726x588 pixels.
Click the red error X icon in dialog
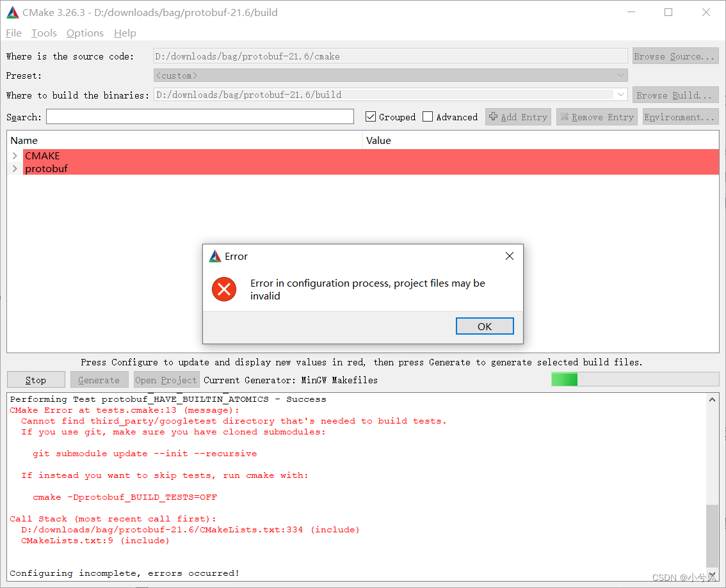click(x=224, y=289)
